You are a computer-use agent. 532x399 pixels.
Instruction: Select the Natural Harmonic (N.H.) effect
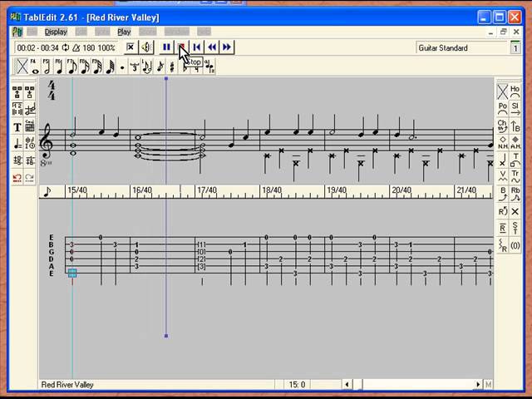click(x=502, y=143)
